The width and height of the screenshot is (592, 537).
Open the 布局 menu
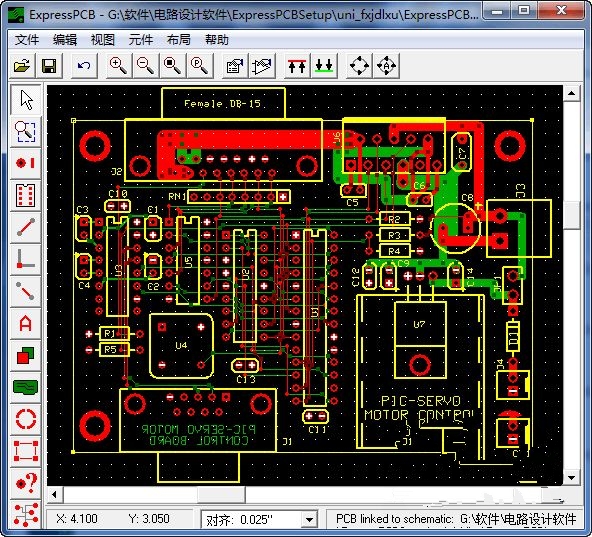coord(179,40)
